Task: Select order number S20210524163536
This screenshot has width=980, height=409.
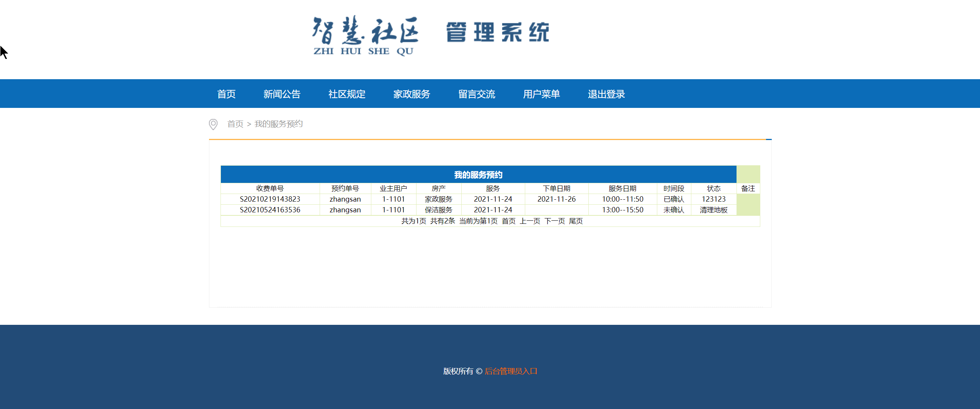Action: point(270,210)
